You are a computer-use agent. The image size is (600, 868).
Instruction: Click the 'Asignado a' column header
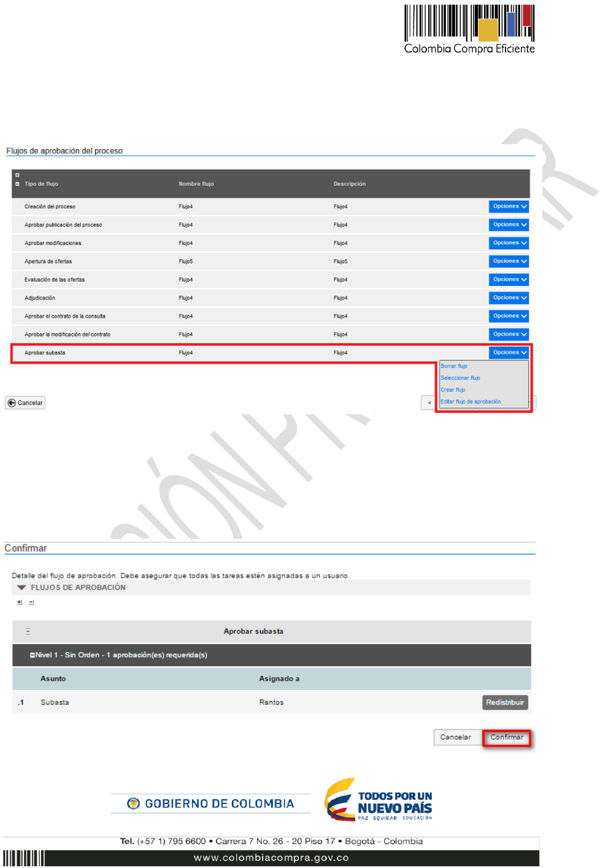pos(279,678)
